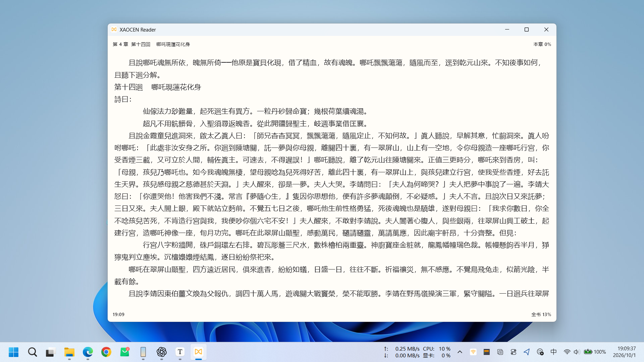Open taskbar Search magnifier
Image resolution: width=644 pixels, height=362 pixels.
pos(32,352)
